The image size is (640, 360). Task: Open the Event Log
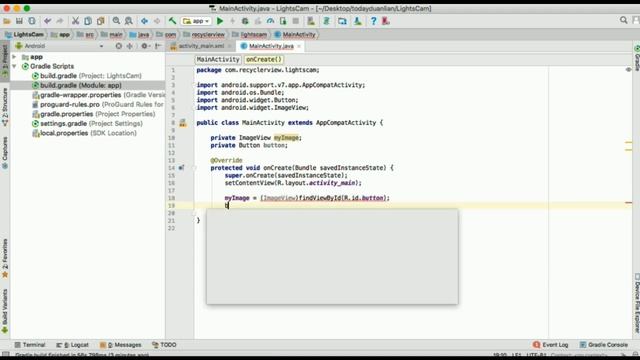(551, 345)
